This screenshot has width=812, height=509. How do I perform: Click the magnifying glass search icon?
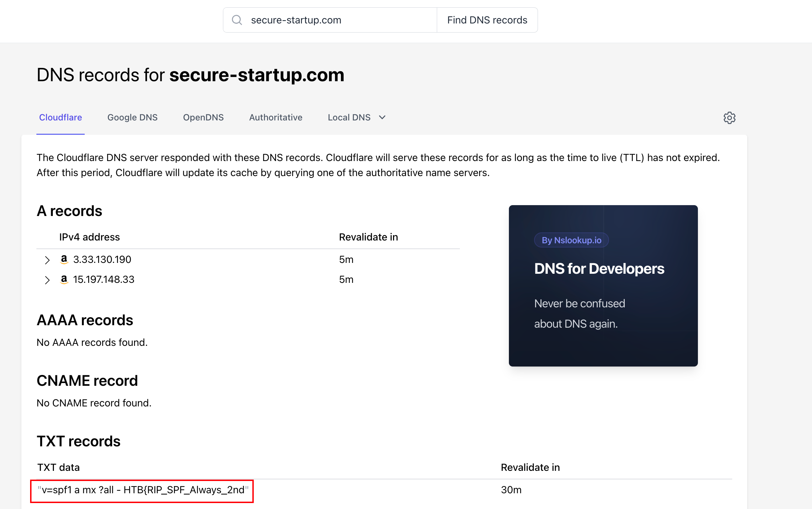tap(237, 20)
